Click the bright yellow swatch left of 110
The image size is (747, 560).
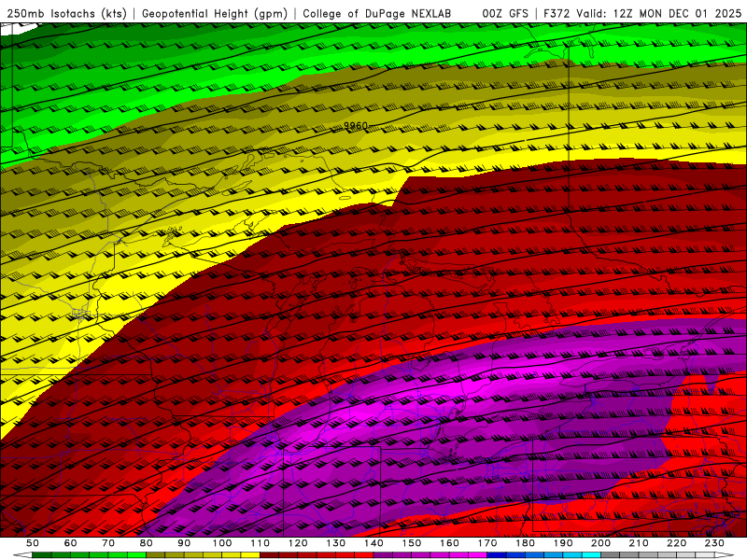[250, 554]
